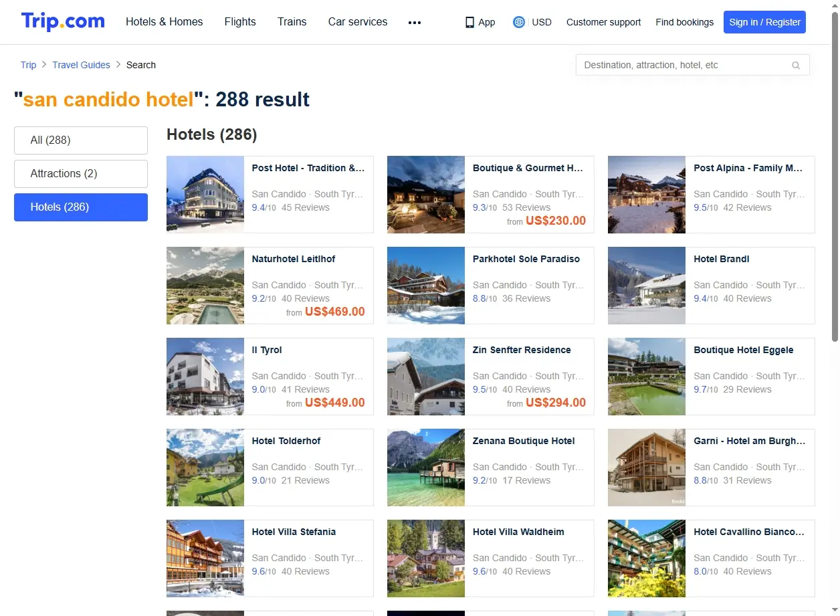Open Zenana Boutique Hotel listing title
This screenshot has width=840, height=616.
click(524, 441)
